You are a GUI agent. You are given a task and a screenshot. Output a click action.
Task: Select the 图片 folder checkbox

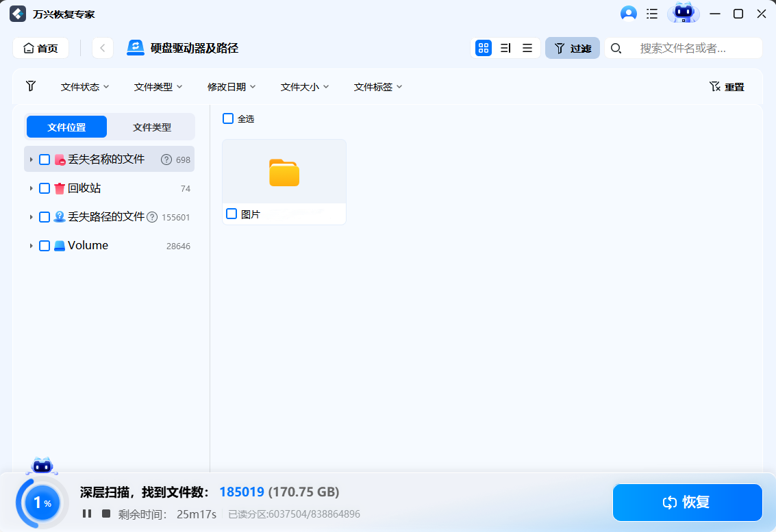231,213
